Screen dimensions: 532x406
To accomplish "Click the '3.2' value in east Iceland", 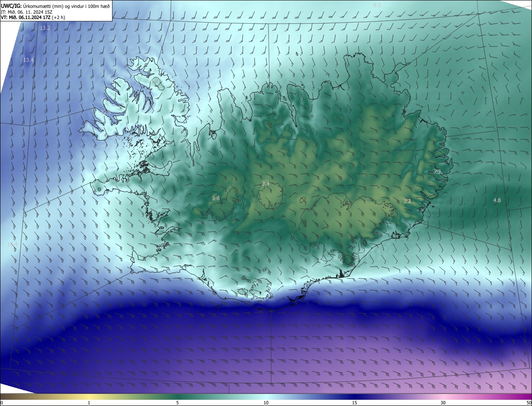I will coord(407,201).
